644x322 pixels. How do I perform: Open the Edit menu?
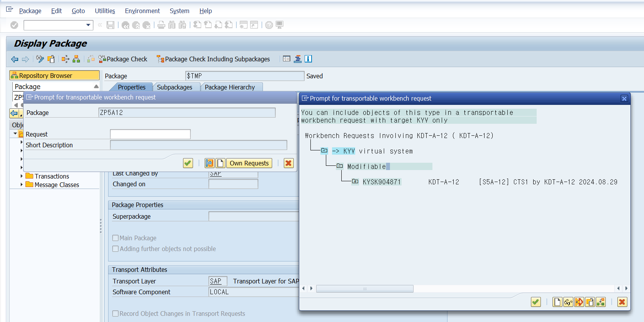pyautogui.click(x=56, y=11)
